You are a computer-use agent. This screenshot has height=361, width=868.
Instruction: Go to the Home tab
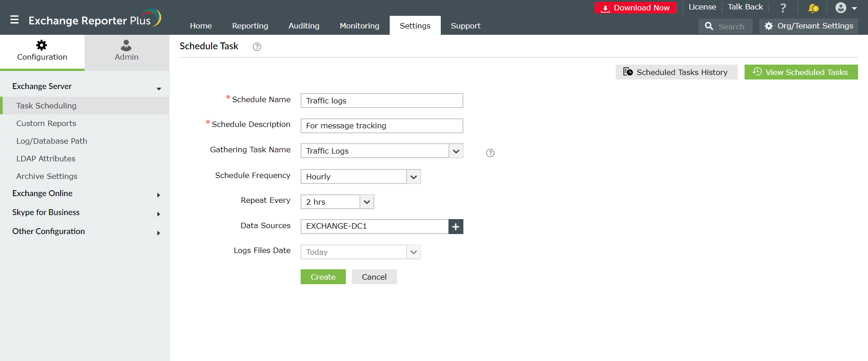tap(201, 26)
